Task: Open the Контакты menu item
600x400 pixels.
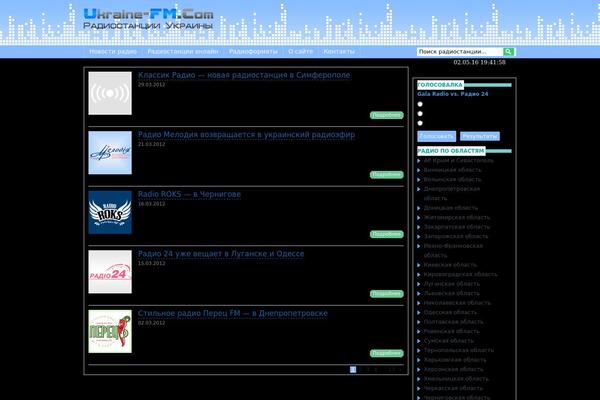Action: (339, 51)
